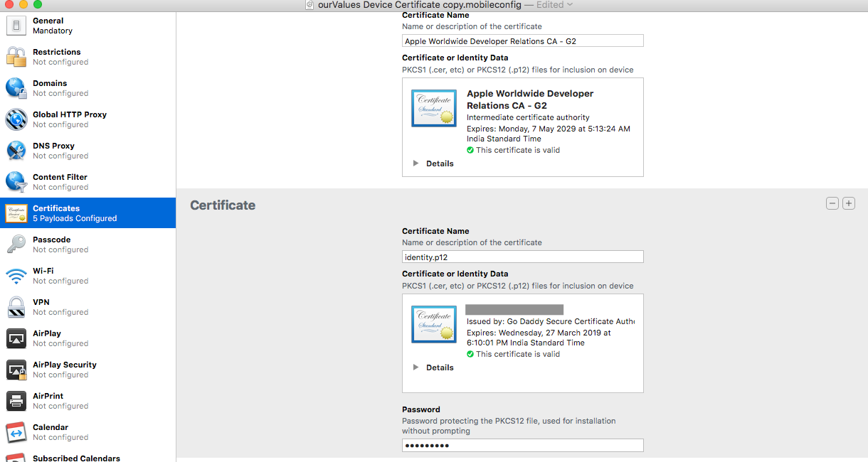Viewport: 868px width, 462px height.
Task: Select the Subscribed Calendars row
Action: click(88, 457)
